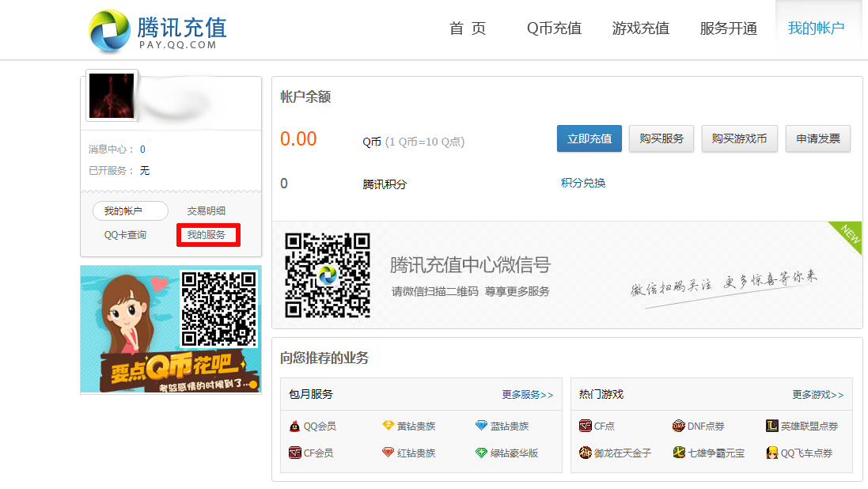Click the 七雄争霸元宝 icon
The image size is (868, 489).
(x=679, y=453)
